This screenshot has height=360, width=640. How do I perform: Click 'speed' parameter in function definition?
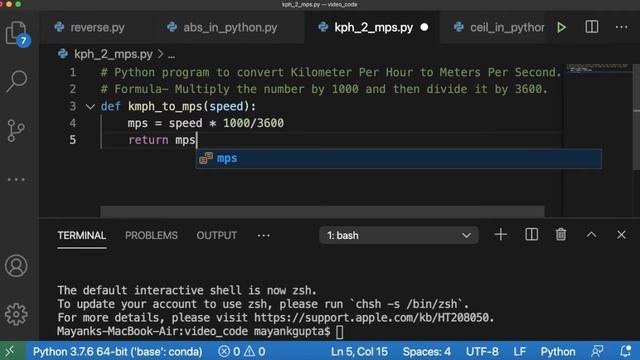(x=226, y=107)
